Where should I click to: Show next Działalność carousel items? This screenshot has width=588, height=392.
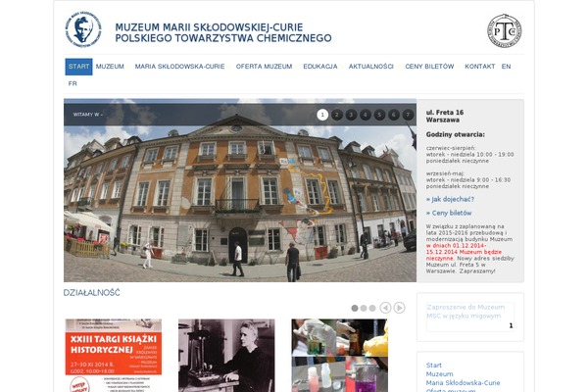[400, 308]
